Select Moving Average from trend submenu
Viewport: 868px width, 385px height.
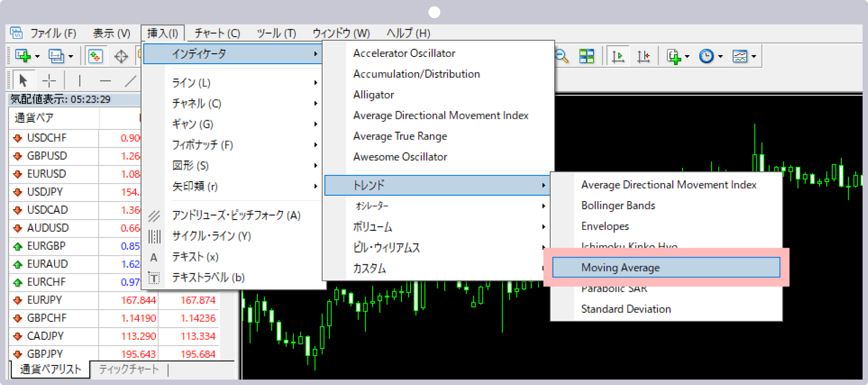666,268
